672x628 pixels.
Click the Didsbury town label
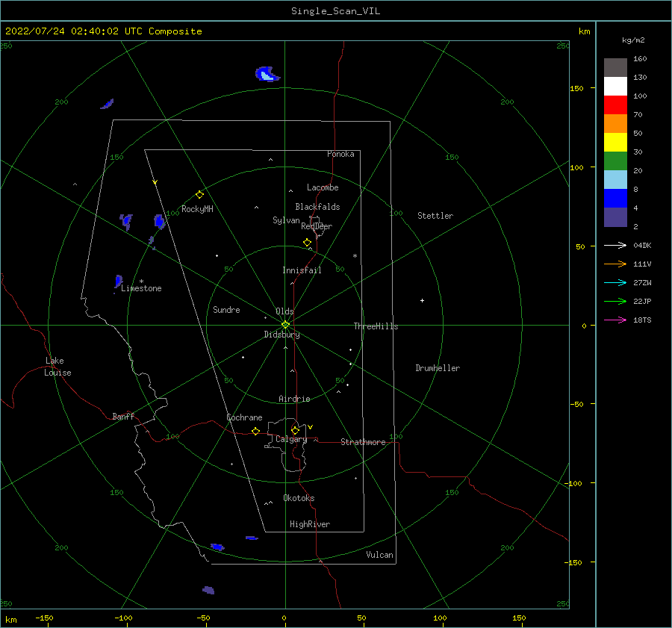click(x=282, y=335)
